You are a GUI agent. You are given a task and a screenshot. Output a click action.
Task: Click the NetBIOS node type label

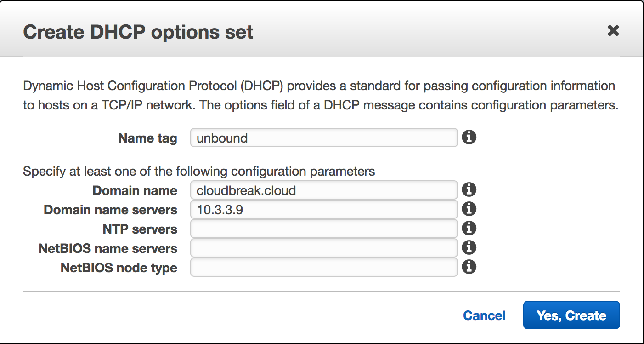pos(119,268)
